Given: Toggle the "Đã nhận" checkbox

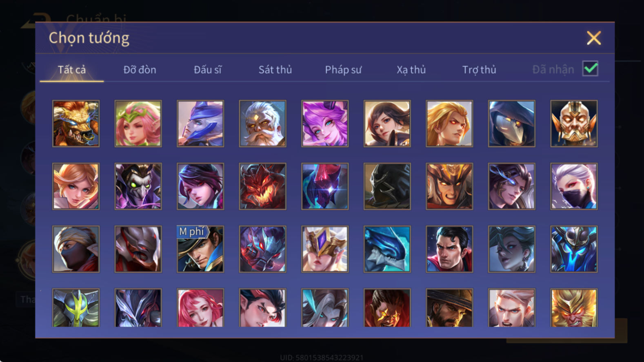Looking at the screenshot, I should tap(590, 68).
